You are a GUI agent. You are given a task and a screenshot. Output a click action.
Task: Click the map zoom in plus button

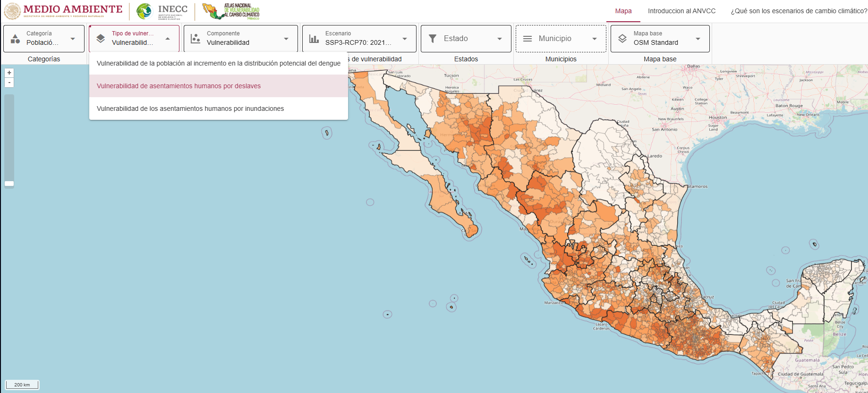tap(9, 73)
